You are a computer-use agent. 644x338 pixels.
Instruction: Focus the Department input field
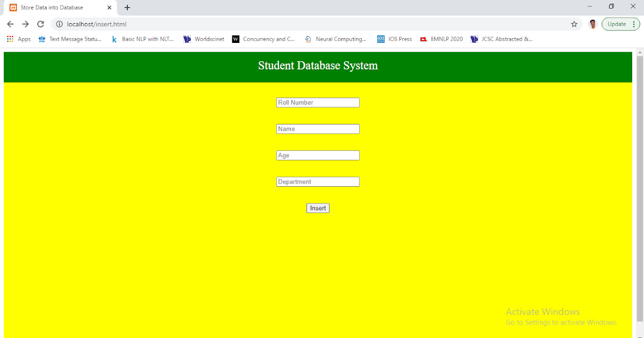click(318, 181)
